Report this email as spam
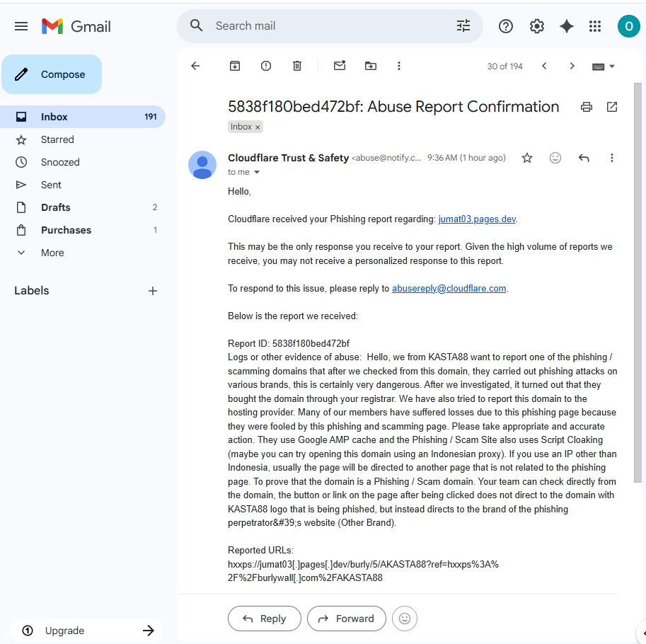 coord(266,66)
